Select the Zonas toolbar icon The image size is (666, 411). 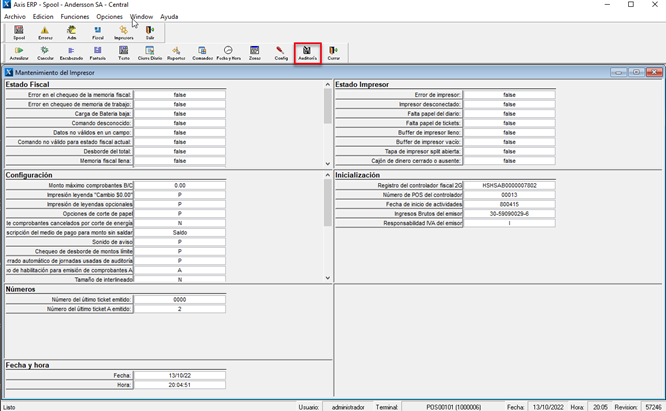point(255,53)
